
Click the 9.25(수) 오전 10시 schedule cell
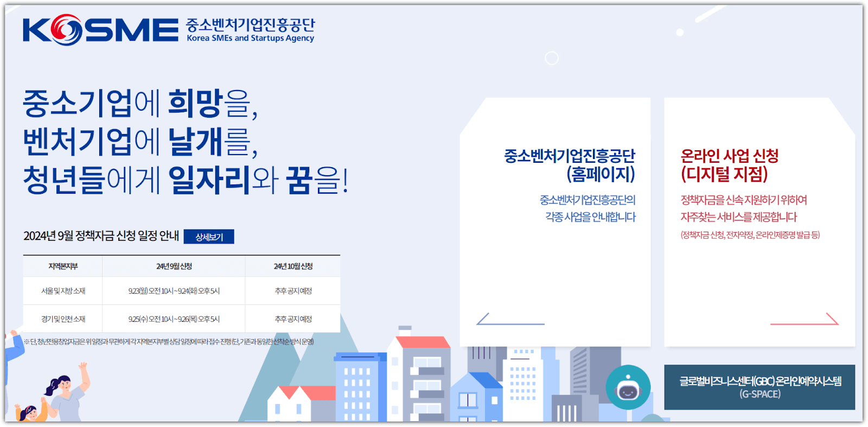[x=174, y=319]
